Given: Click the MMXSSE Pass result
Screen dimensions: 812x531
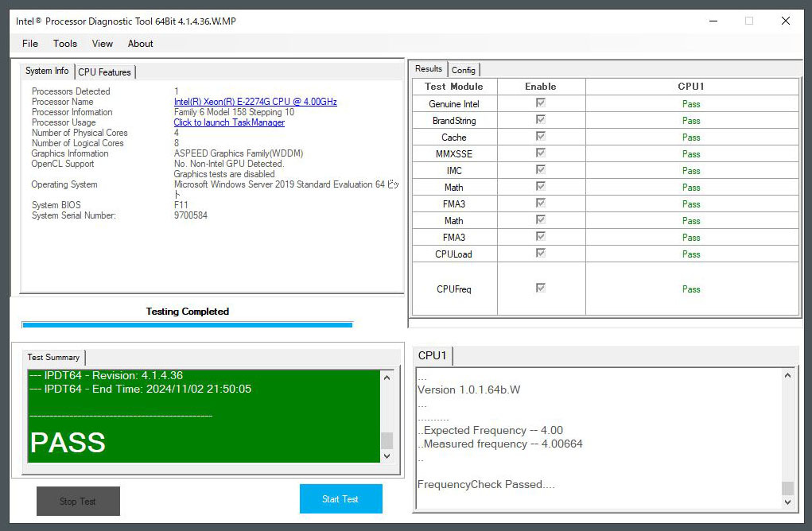Looking at the screenshot, I should 691,154.
